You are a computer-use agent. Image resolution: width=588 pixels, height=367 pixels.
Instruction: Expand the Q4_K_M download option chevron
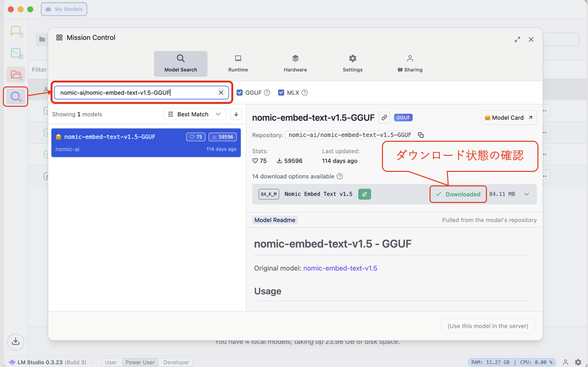pos(527,194)
